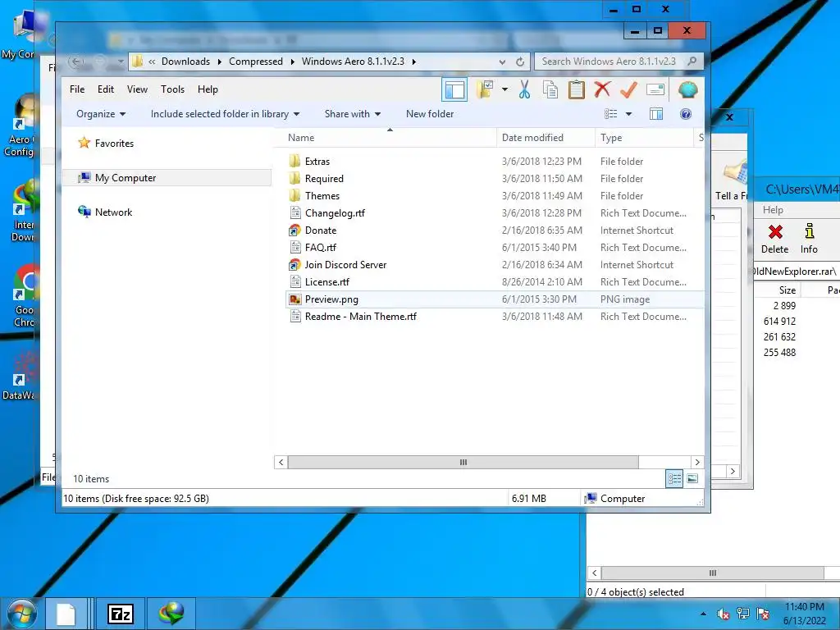Click the orange checkmark Properties icon
Viewport: 840px width, 630px height.
pos(628,89)
